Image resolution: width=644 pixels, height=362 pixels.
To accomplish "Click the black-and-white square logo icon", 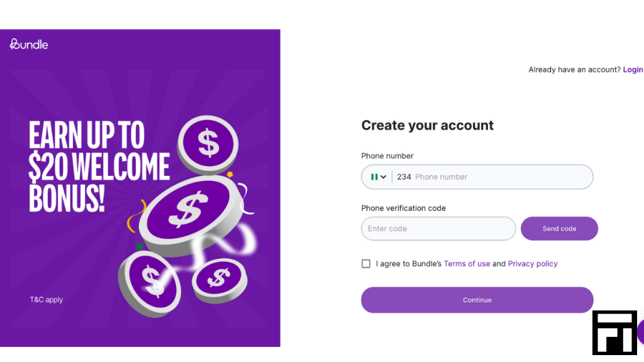I will pos(614,332).
